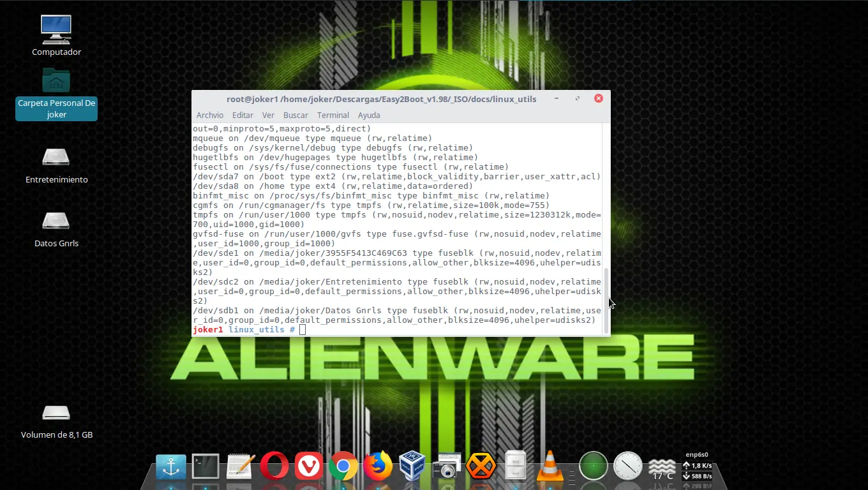Open Vivaldi browser in the dock
Screen dimensions: 868x490
point(309,467)
